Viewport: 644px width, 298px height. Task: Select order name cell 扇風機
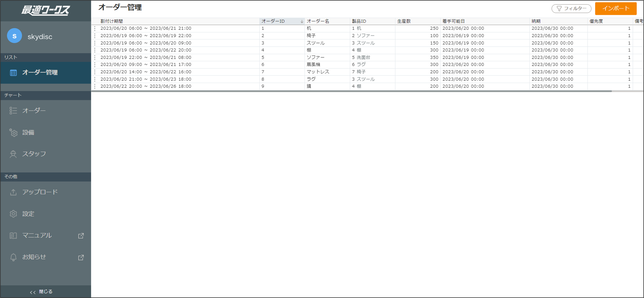(x=327, y=64)
